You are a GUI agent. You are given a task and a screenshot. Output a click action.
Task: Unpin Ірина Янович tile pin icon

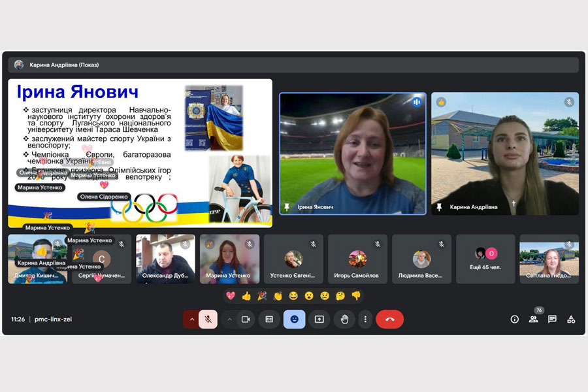(287, 207)
